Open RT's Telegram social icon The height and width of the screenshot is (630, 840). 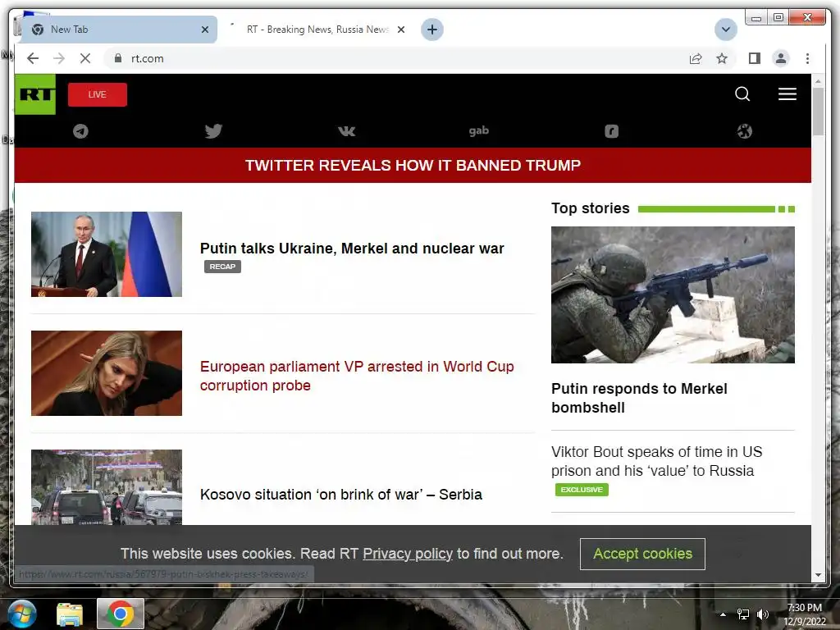pyautogui.click(x=80, y=131)
